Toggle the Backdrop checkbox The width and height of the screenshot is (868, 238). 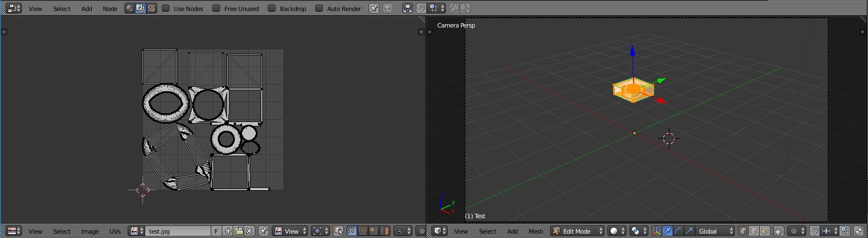coord(272,8)
